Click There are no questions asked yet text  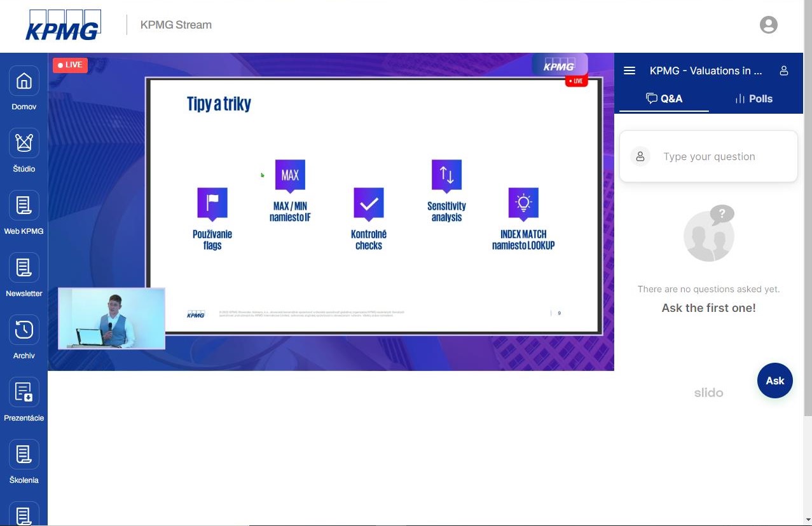point(708,289)
